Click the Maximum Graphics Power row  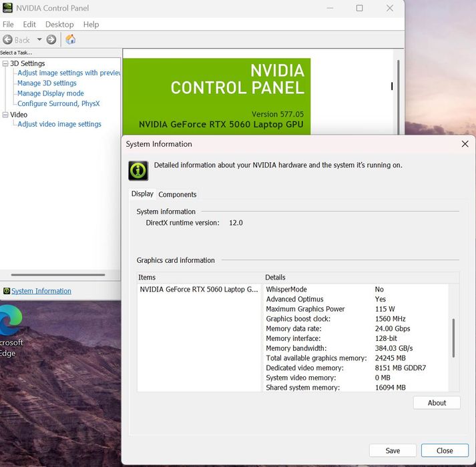(x=356, y=309)
